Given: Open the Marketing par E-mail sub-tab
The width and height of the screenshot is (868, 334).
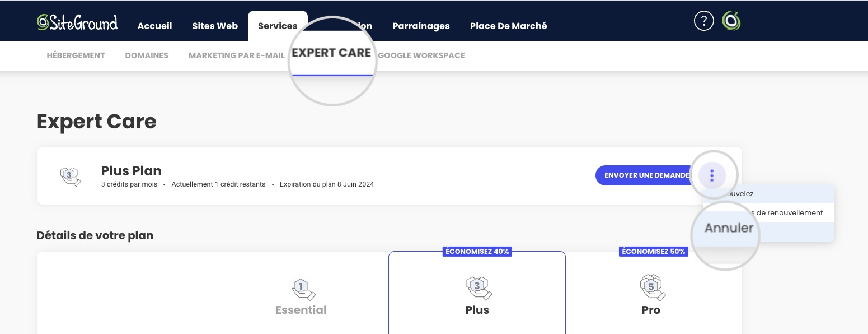Looking at the screenshot, I should (x=237, y=55).
